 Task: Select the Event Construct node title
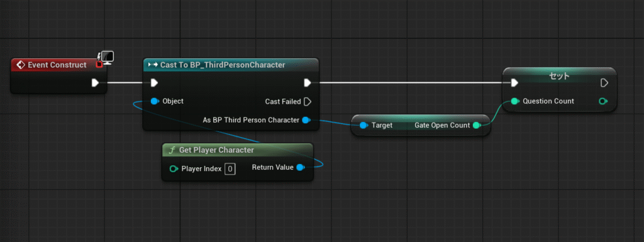point(57,65)
